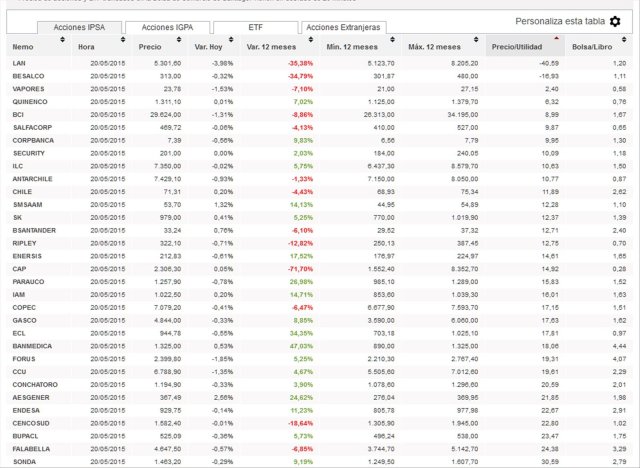The width and height of the screenshot is (640, 468).
Task: Switch to Acciones Extranjeras tab
Action: [x=343, y=27]
